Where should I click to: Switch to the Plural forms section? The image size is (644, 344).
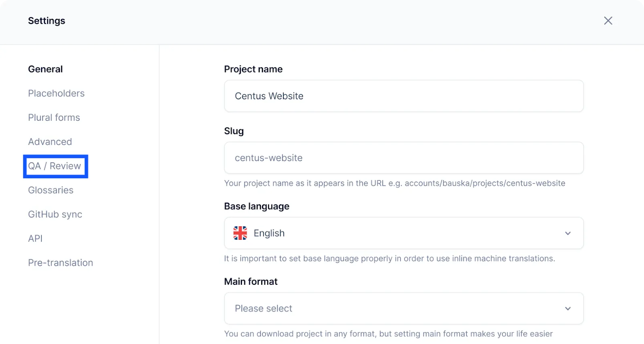pyautogui.click(x=54, y=117)
